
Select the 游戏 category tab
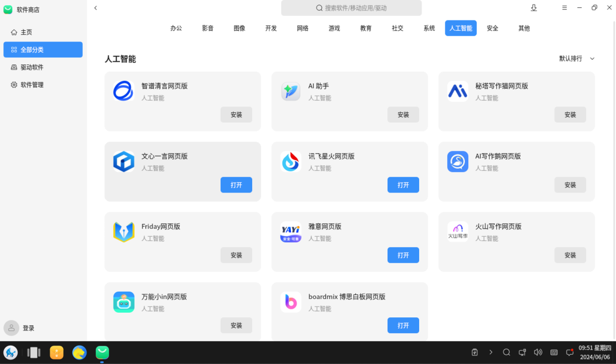334,28
